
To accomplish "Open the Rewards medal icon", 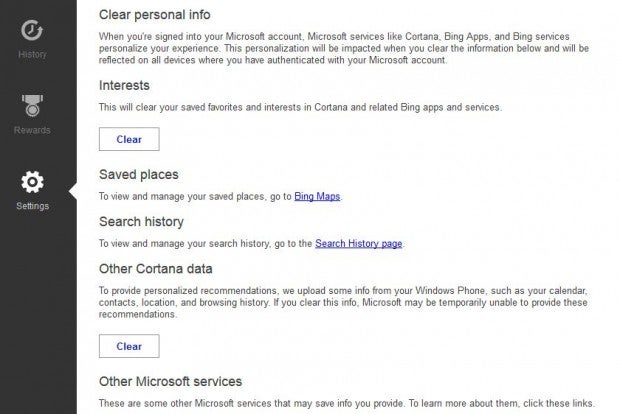I will coord(32,106).
